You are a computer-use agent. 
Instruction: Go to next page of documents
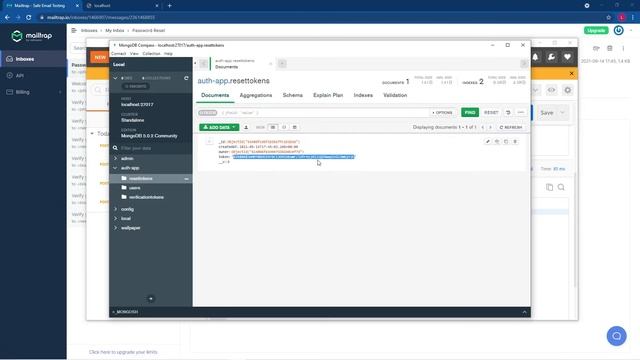(491, 127)
